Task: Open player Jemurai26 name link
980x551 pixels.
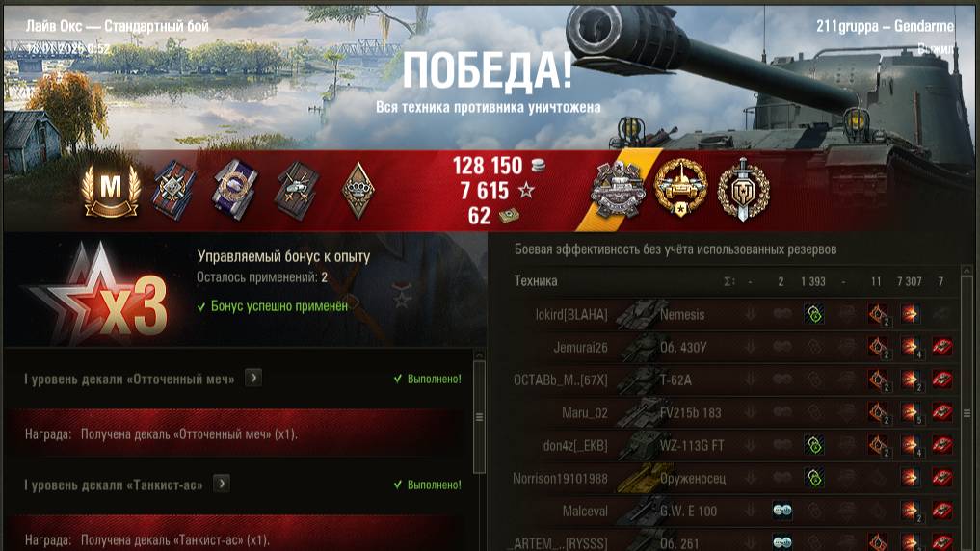Action: pyautogui.click(x=580, y=348)
